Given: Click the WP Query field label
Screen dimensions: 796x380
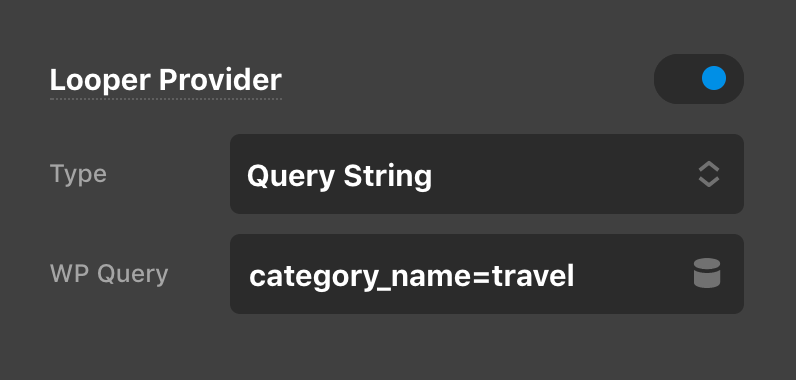Looking at the screenshot, I should (109, 274).
